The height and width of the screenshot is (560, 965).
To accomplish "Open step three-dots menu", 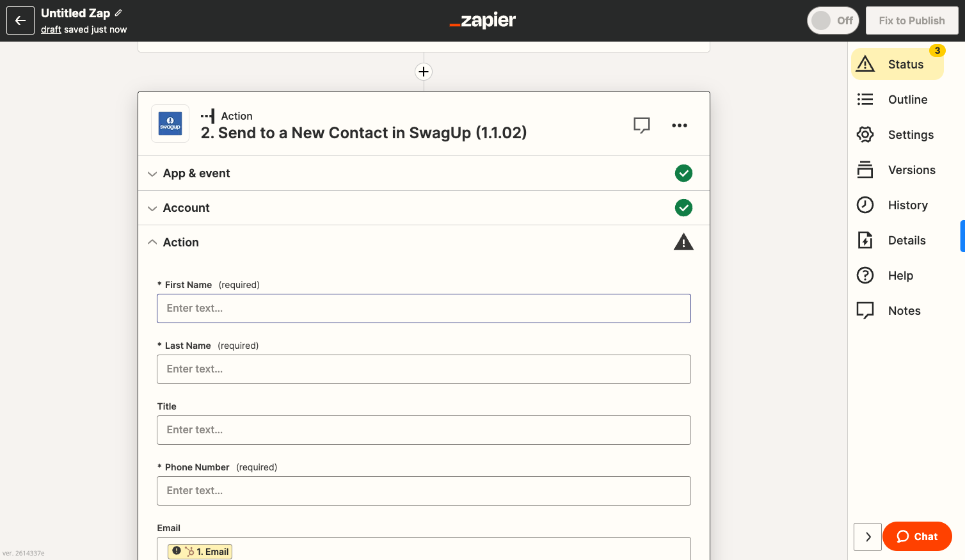I will click(x=680, y=125).
